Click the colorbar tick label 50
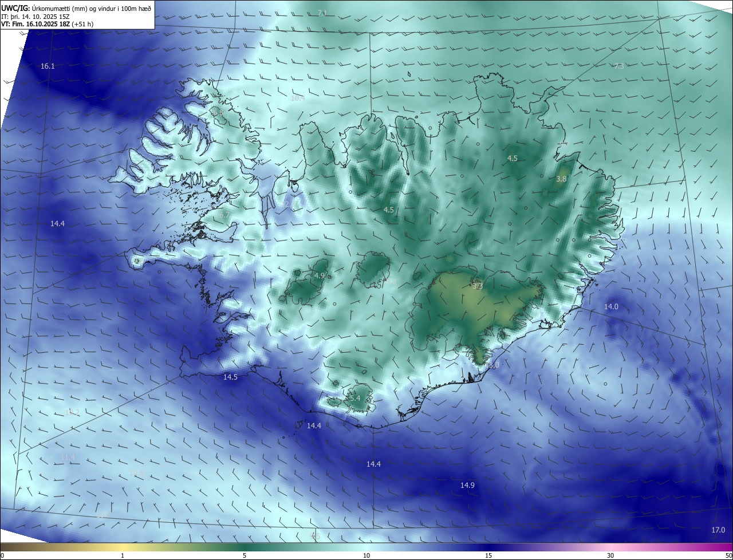 click(x=728, y=555)
